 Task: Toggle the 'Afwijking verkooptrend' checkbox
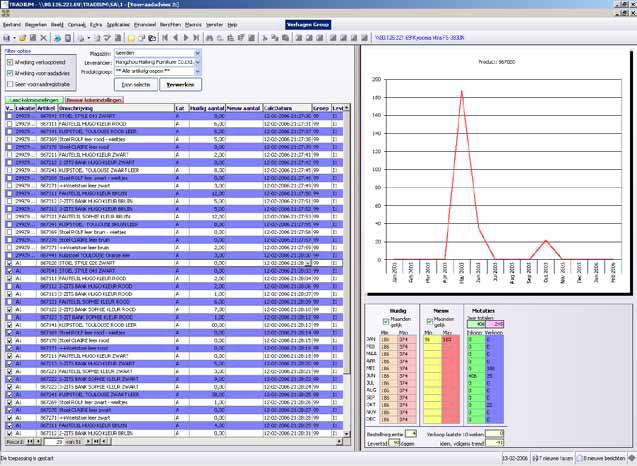[x=9, y=60]
